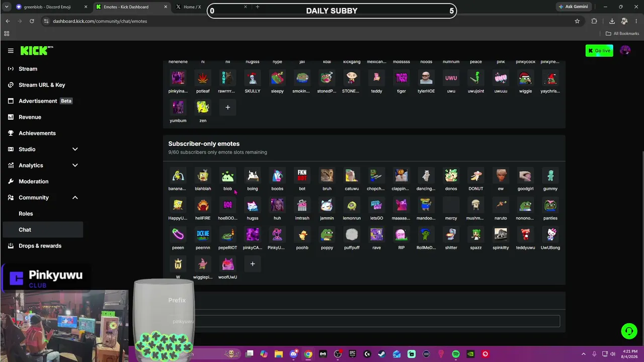Select the letsGO emote
The height and width of the screenshot is (362, 644).
376,205
